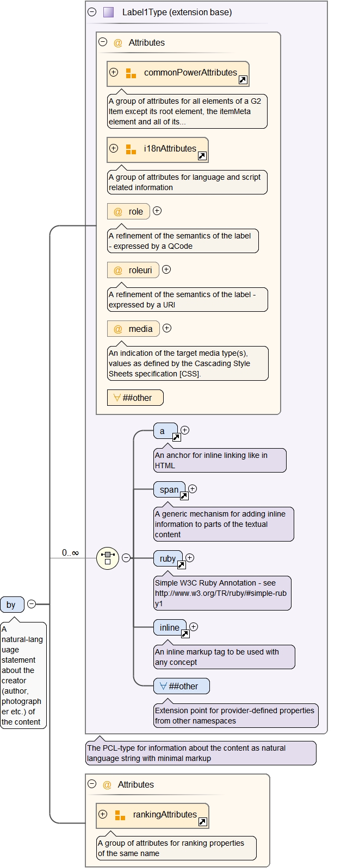Select the ##other attribute wildcard node
The image size is (341, 868).
coord(135,398)
